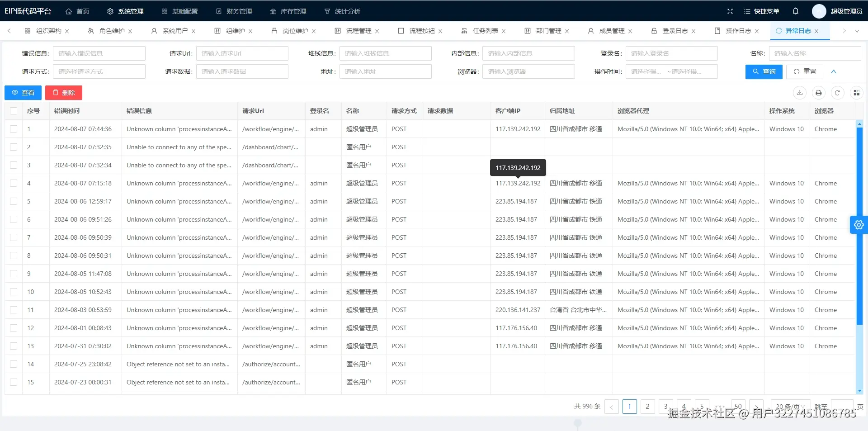The width and height of the screenshot is (868, 431).
Task: Go to 首页 in top navigation
Action: [77, 11]
